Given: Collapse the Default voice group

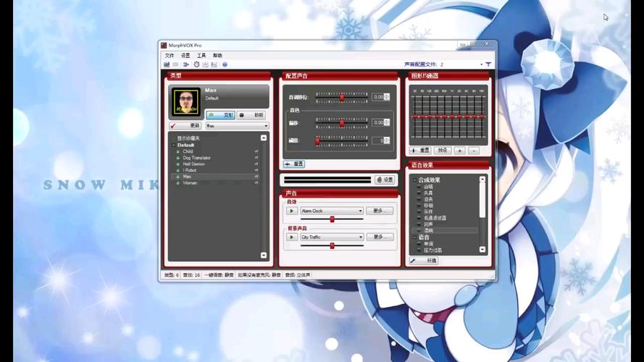Looking at the screenshot, I should click(x=174, y=146).
